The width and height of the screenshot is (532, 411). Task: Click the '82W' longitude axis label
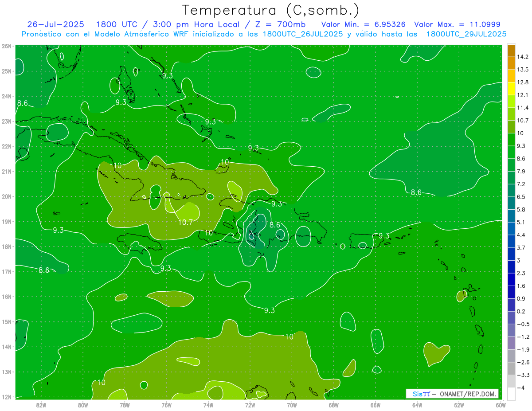(41, 404)
